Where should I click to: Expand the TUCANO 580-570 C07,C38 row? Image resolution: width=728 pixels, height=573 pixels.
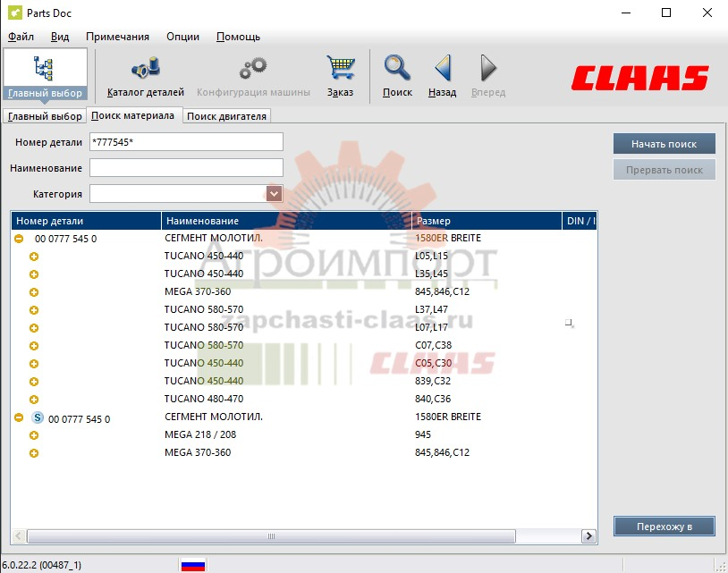(34, 346)
